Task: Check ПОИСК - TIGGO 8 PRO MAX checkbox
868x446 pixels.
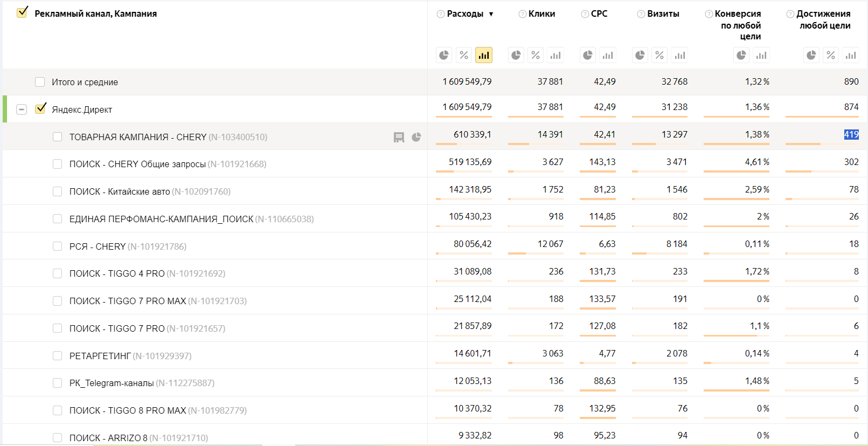Action: tap(57, 410)
